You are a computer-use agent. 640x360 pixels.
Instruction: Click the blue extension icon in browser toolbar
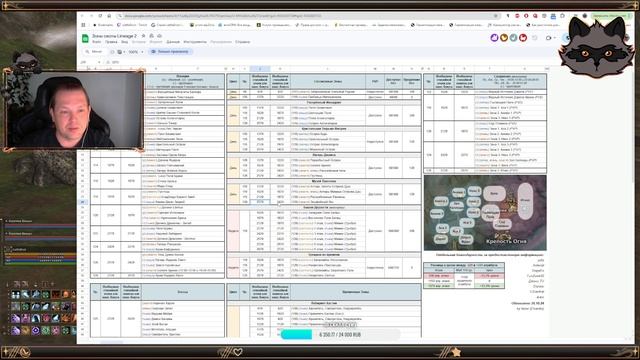[x=553, y=16]
